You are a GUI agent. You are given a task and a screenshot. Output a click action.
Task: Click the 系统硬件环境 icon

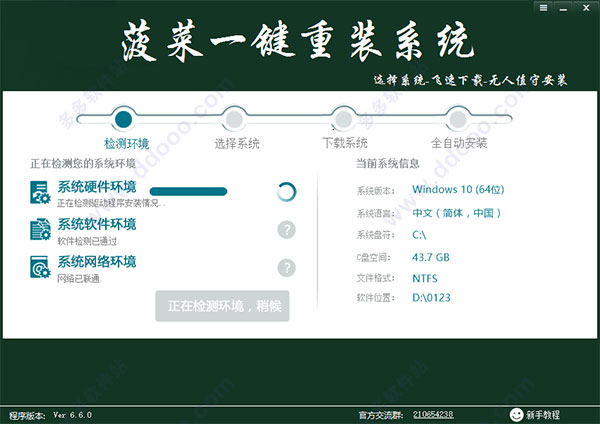(x=40, y=192)
